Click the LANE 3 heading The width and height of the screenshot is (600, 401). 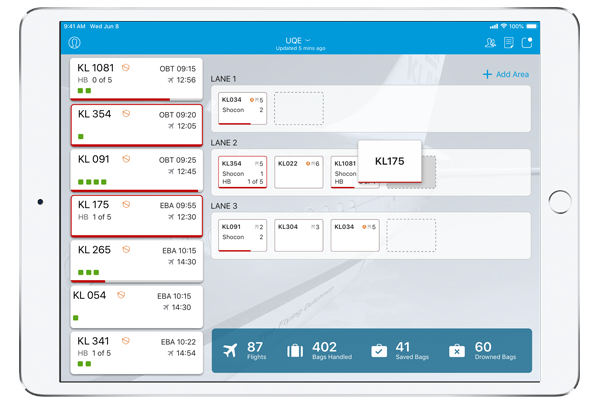point(224,206)
